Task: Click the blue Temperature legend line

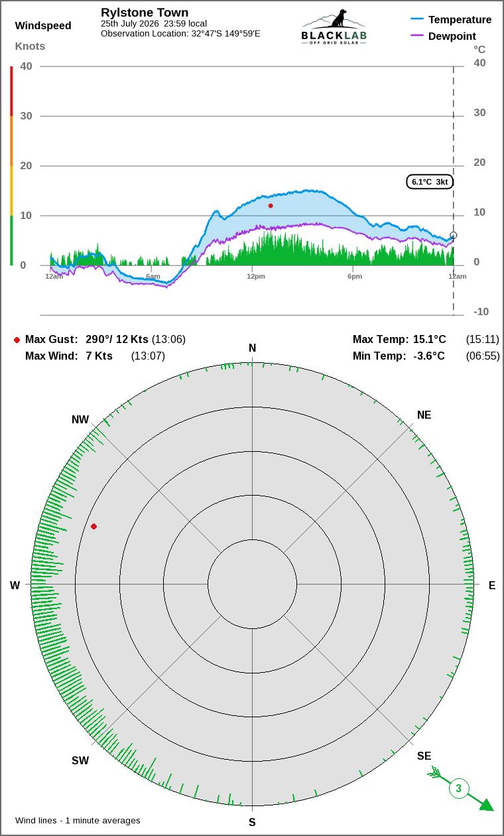Action: 417,20
